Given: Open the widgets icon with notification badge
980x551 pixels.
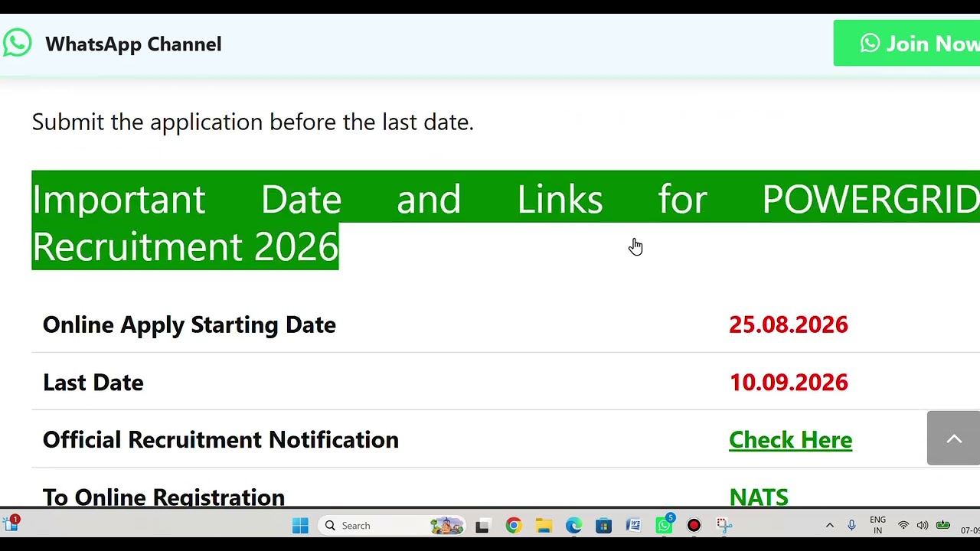Looking at the screenshot, I should click(x=11, y=524).
